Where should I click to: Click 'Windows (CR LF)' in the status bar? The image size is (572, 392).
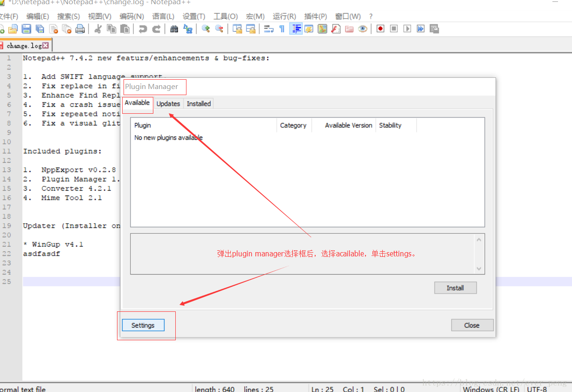click(x=491, y=389)
